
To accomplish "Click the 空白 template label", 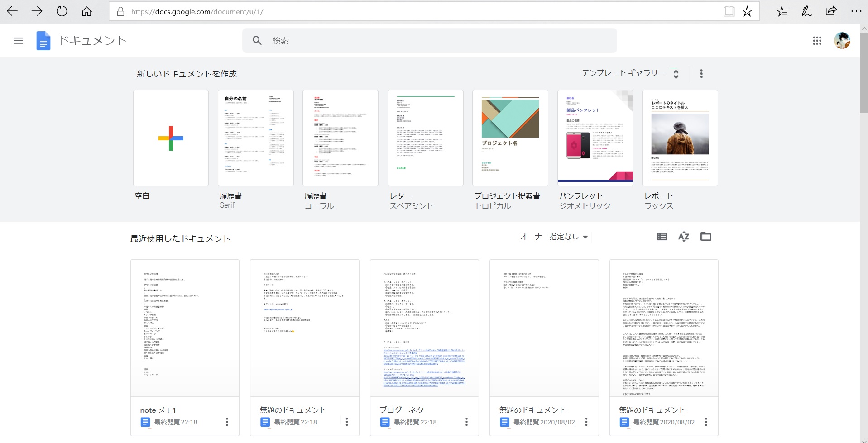I will [142, 196].
